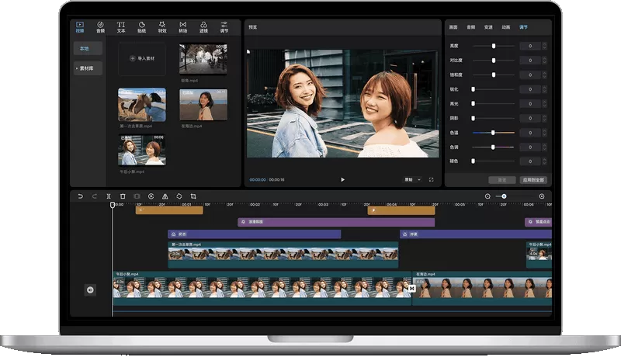
Task: Open the 文本 (text) tool tab
Action: (121, 27)
